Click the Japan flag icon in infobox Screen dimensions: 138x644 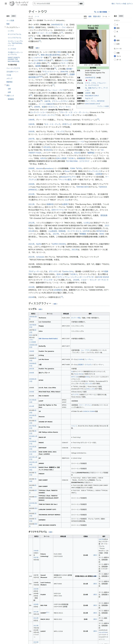point(86,80)
